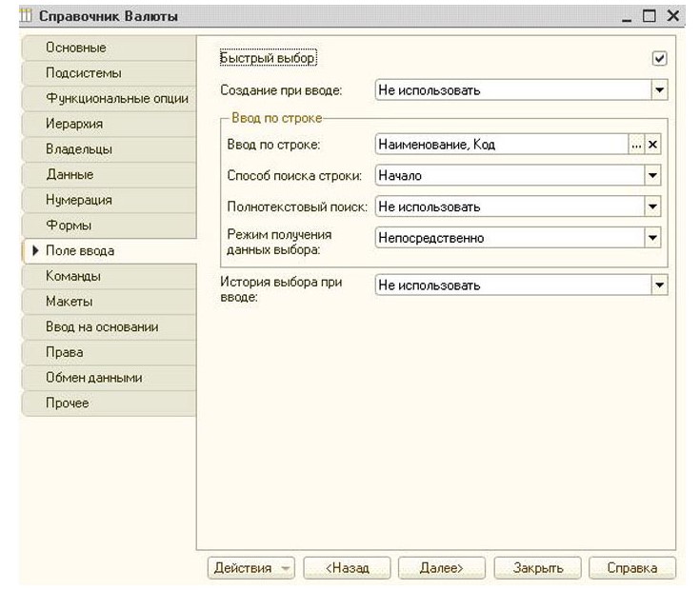Open the Полнотекстовый поиск dropdown

[652, 206]
